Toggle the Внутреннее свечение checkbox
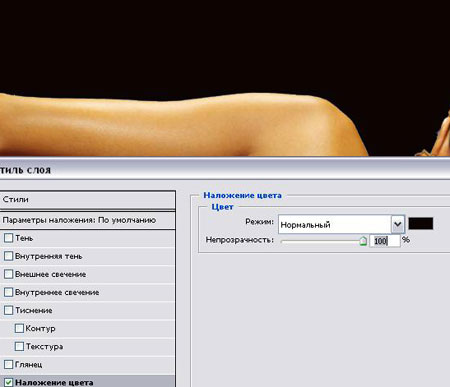The height and width of the screenshot is (387, 450). [x=8, y=292]
